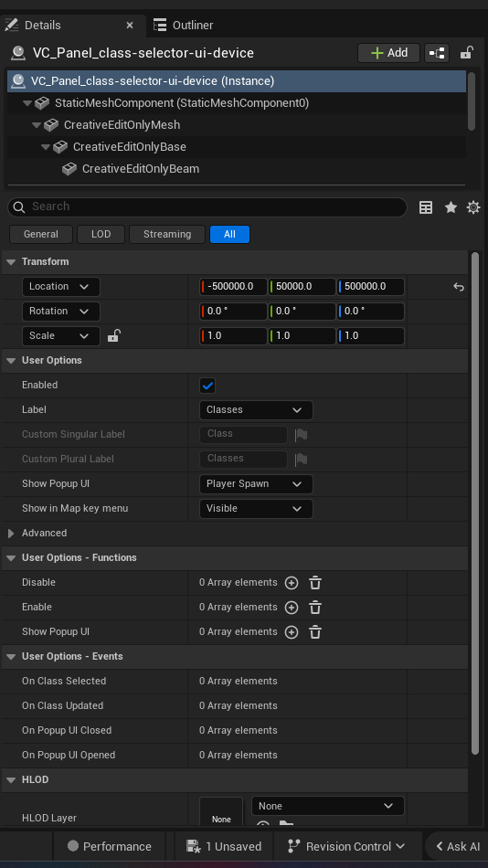Switch to the Outliner tab
This screenshot has width=488, height=868.
(184, 25)
